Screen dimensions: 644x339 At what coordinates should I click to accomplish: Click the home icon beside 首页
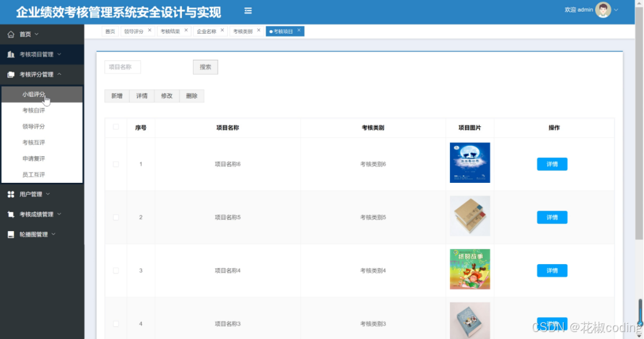tap(11, 34)
